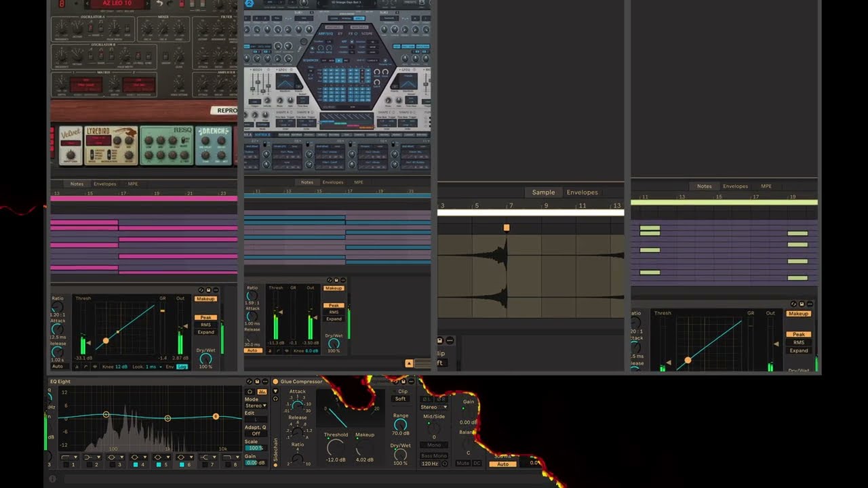Toggle Makeup on the Knee 12 dB compressor

tap(205, 299)
